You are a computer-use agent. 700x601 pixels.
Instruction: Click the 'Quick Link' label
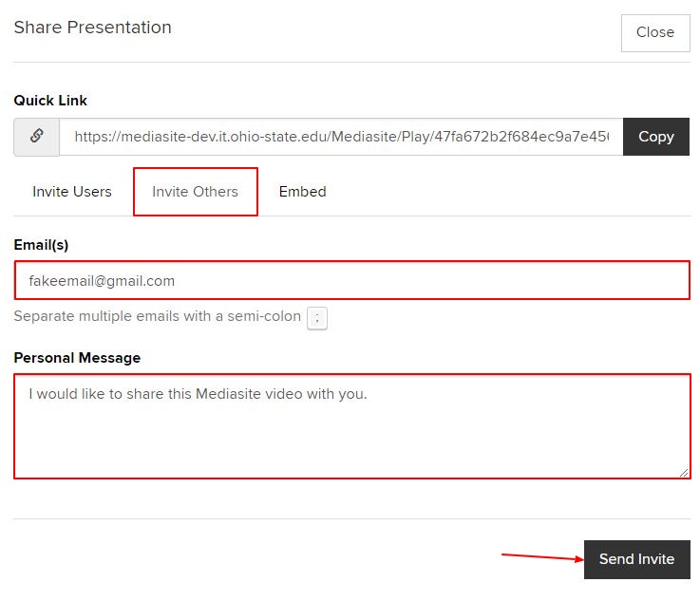coord(50,101)
